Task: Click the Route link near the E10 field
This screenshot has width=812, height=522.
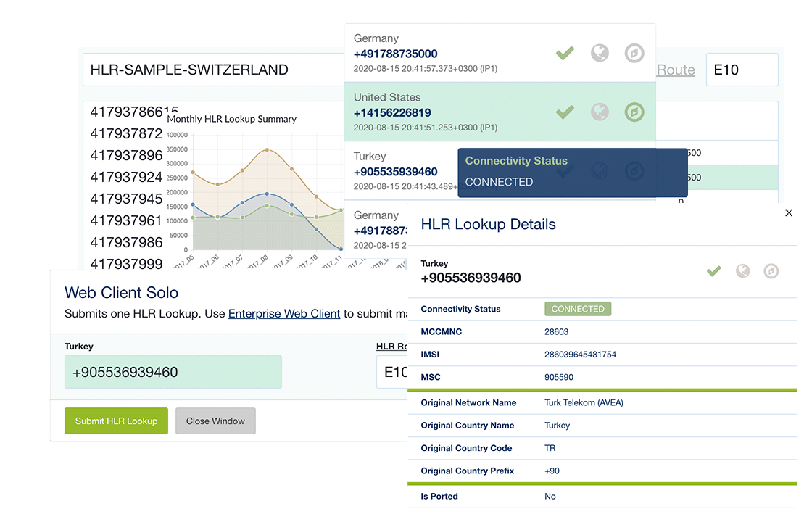Action: (676, 70)
